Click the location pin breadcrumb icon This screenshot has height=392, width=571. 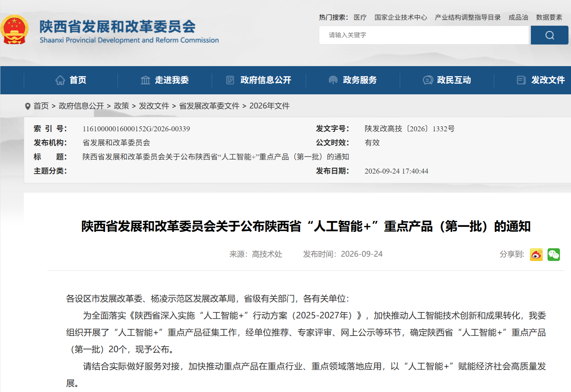(28, 106)
